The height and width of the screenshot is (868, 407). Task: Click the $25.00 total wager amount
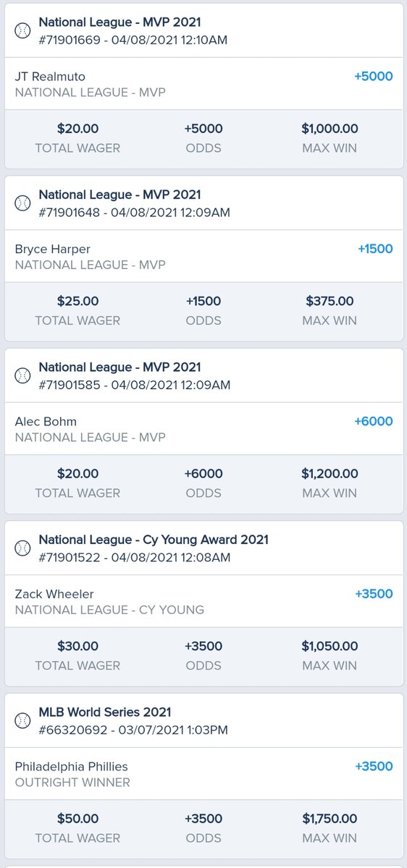(77, 301)
